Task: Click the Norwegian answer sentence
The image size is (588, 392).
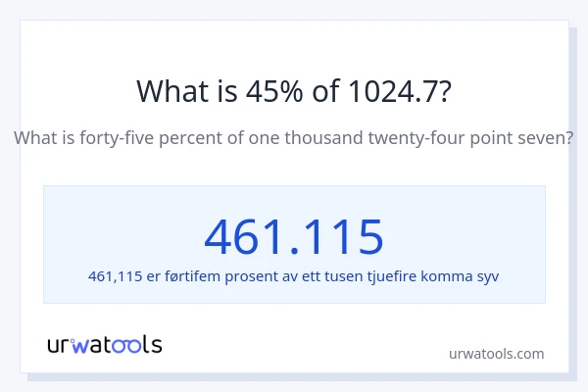Action: tap(294, 275)
